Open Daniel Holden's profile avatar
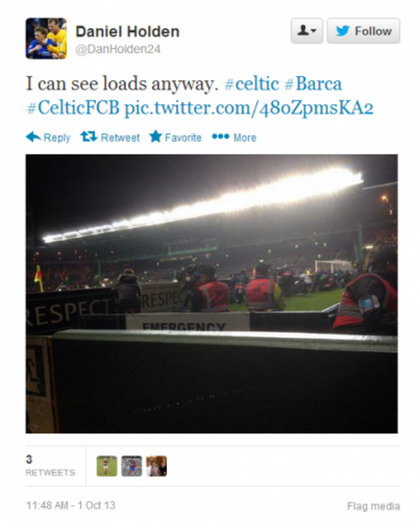This screenshot has width=420, height=521. point(46,38)
